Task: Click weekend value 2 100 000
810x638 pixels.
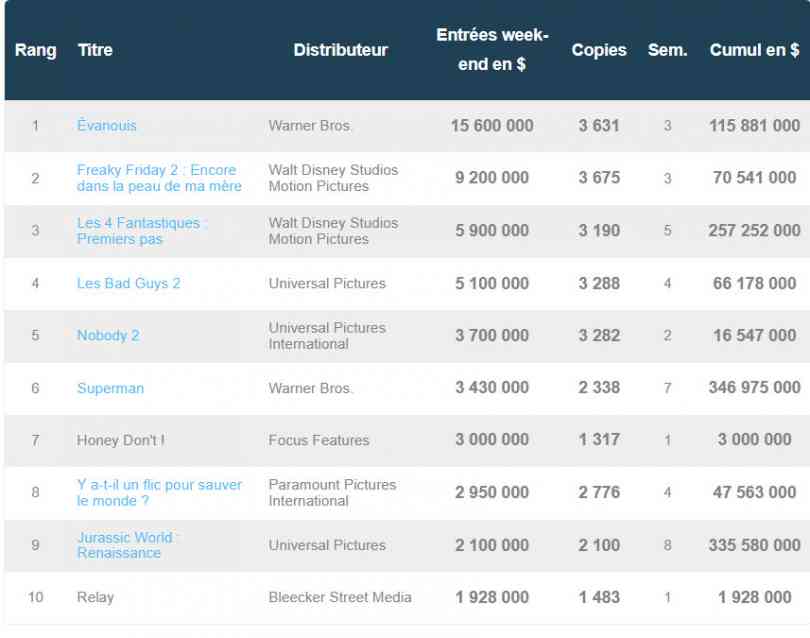Action: [x=492, y=545]
